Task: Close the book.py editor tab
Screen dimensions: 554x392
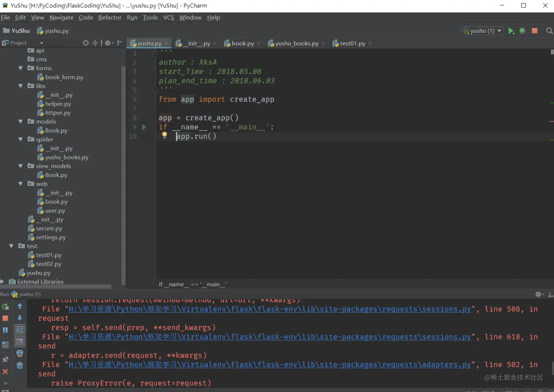Action: click(x=259, y=43)
